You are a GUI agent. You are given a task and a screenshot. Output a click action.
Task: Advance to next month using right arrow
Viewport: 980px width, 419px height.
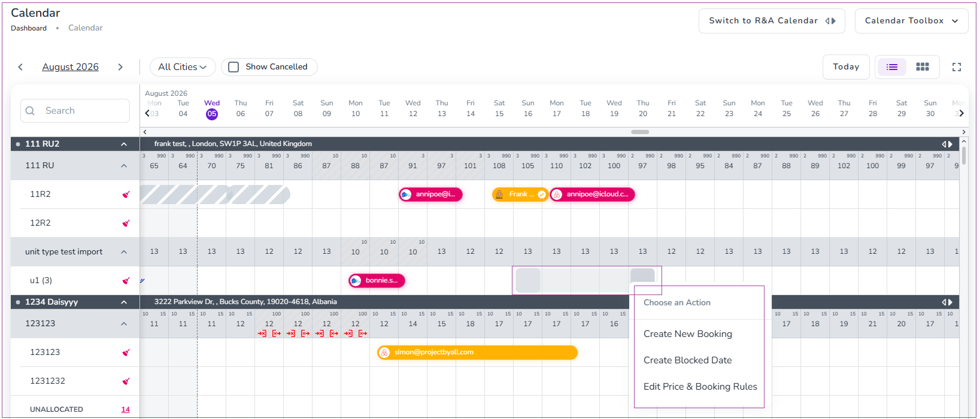tap(120, 67)
